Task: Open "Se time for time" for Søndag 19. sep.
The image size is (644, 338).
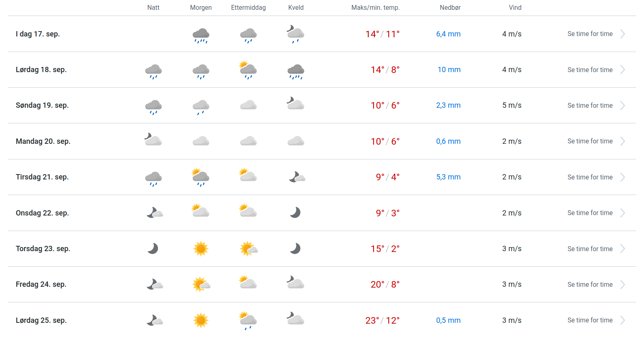Action: point(590,105)
